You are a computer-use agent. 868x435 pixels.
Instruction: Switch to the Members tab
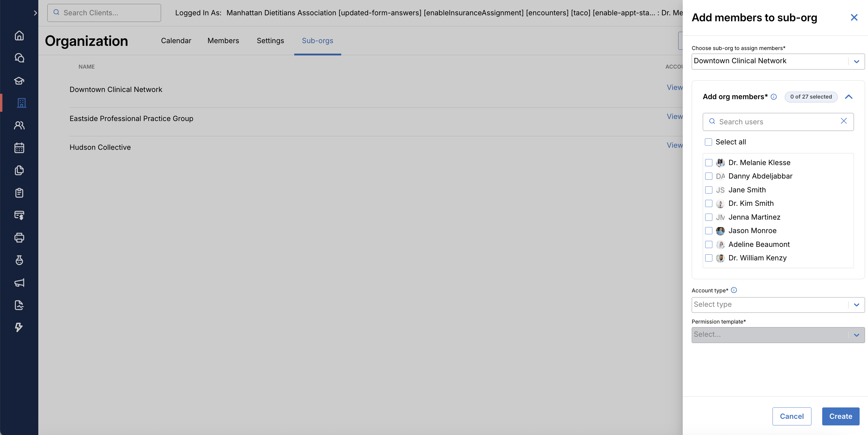[223, 40]
